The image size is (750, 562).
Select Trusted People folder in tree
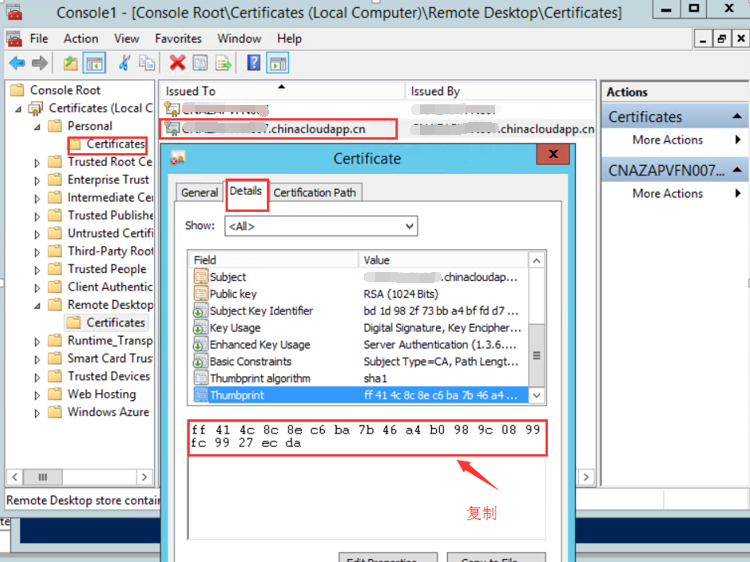click(106, 269)
